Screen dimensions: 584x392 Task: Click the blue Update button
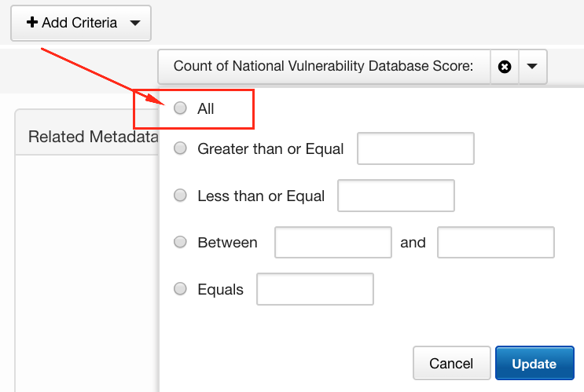point(534,364)
